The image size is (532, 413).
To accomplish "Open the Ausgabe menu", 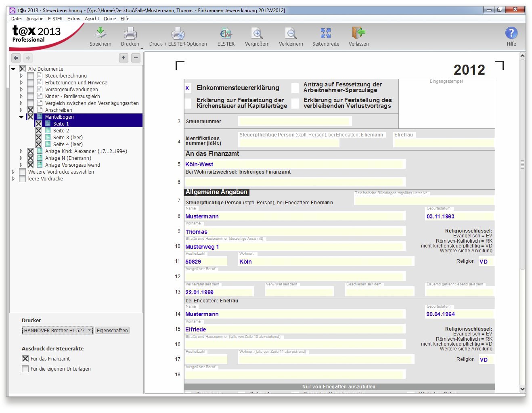I will (x=35, y=19).
